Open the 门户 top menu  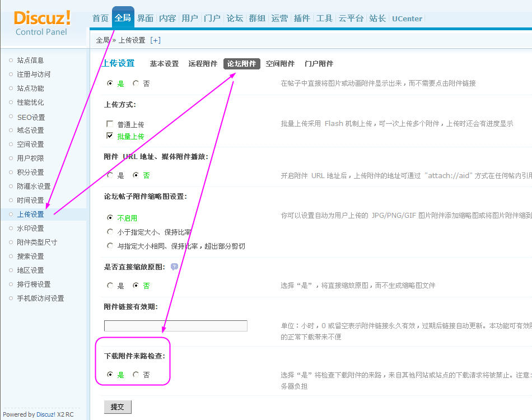[212, 18]
